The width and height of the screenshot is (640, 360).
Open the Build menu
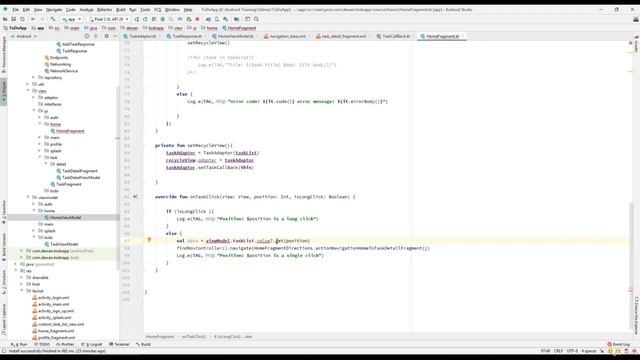(121, 9)
